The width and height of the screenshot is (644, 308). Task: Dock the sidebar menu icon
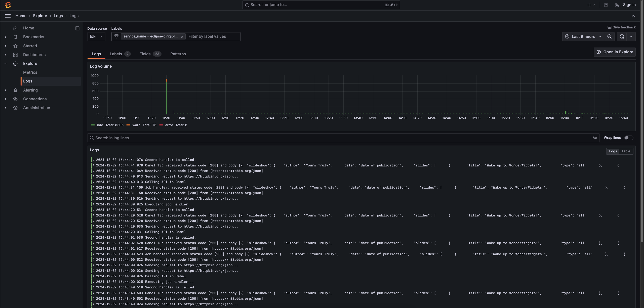(77, 28)
